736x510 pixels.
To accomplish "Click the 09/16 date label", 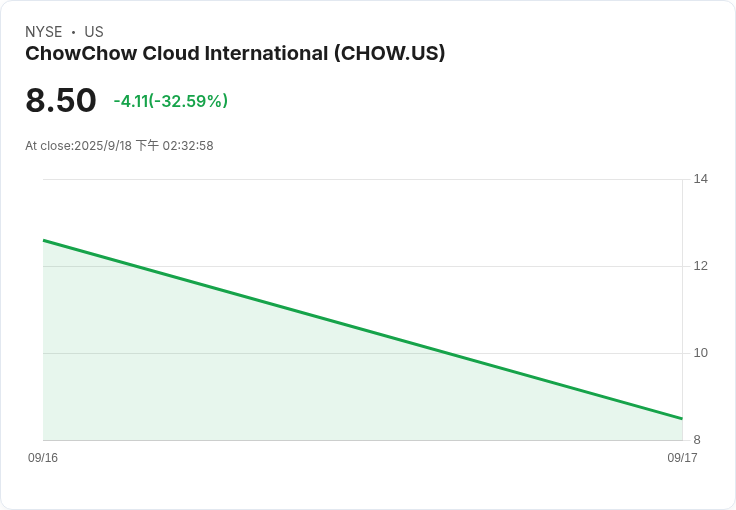I will 43,458.
